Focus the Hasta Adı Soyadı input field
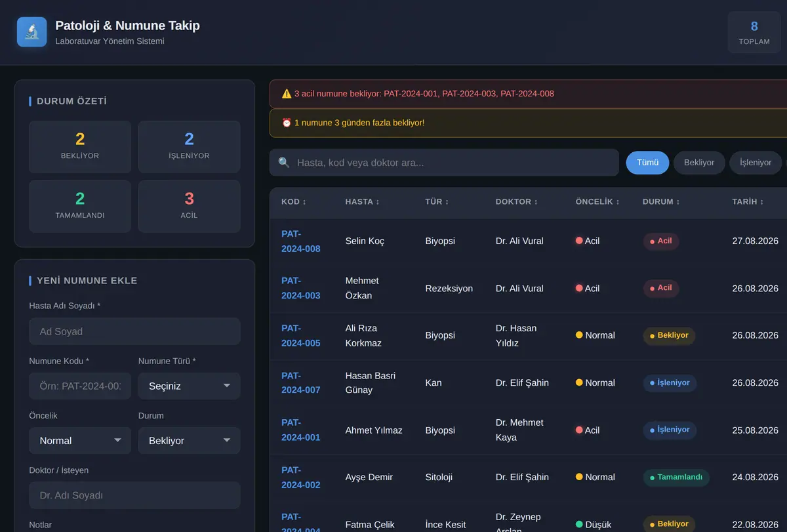787x532 pixels. 134,331
